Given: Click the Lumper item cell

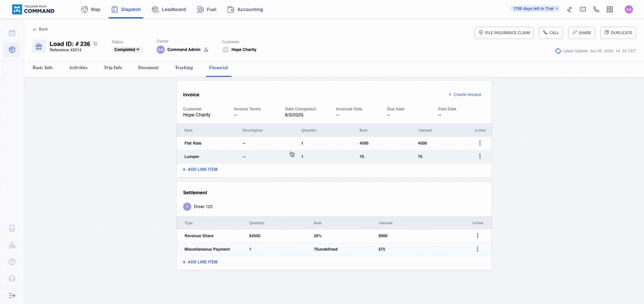Looking at the screenshot, I should tap(192, 157).
